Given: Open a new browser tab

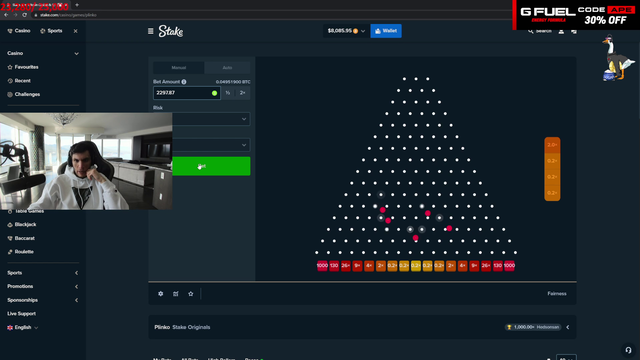Looking at the screenshot, I should point(77,5).
